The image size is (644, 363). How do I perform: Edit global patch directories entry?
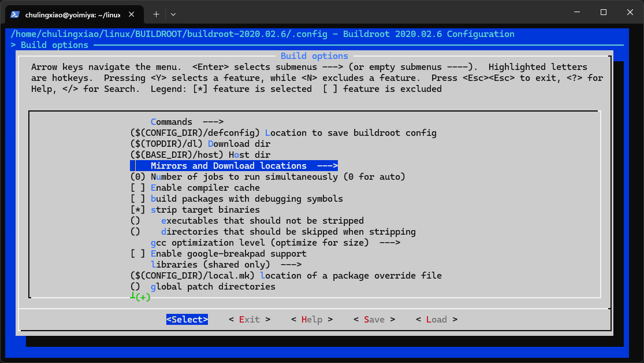tap(203, 287)
